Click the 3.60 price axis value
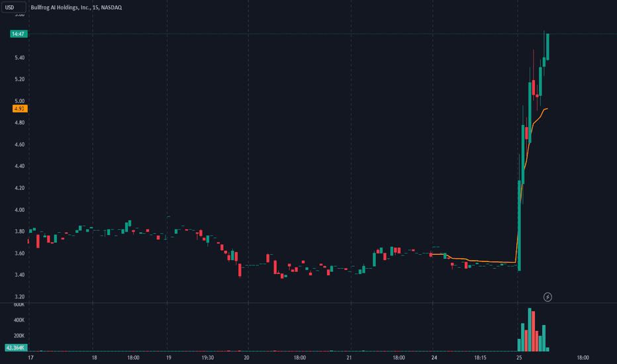The image size is (617, 364). [20, 253]
